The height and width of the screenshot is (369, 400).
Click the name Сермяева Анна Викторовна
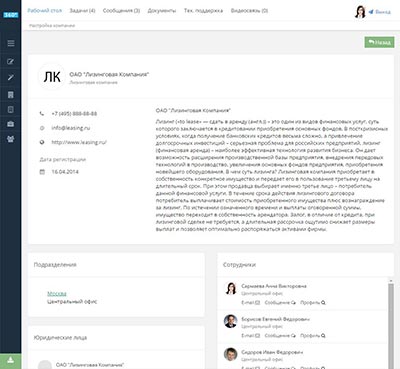(274, 286)
